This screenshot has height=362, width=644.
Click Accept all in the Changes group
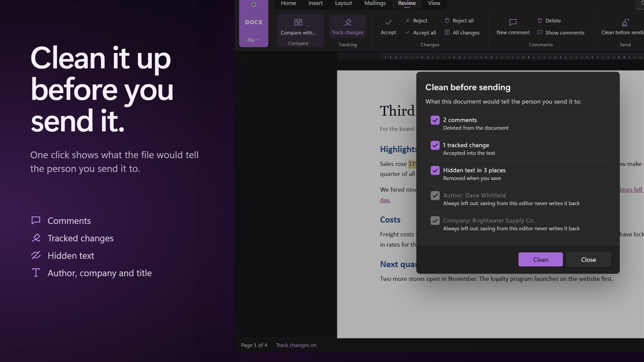click(x=421, y=33)
